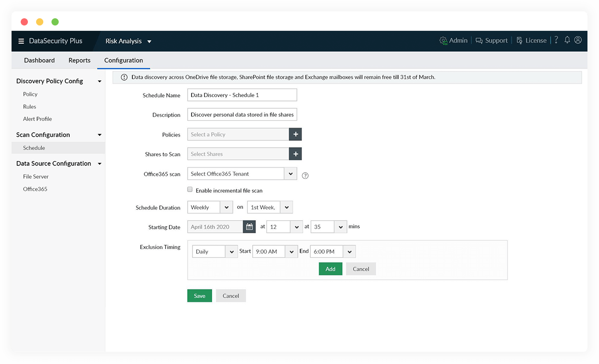Open the Starting Date calendar icon
599x364 pixels.
click(249, 227)
